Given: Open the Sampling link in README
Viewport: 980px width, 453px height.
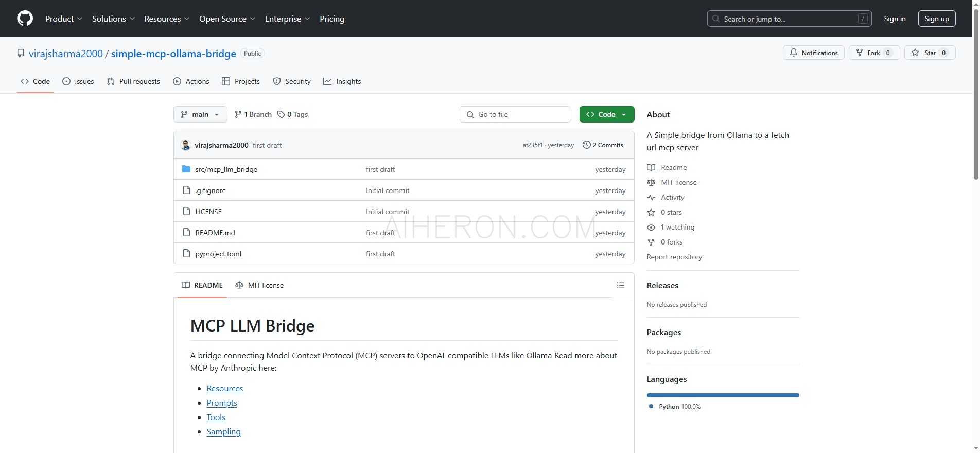Looking at the screenshot, I should coord(224,431).
